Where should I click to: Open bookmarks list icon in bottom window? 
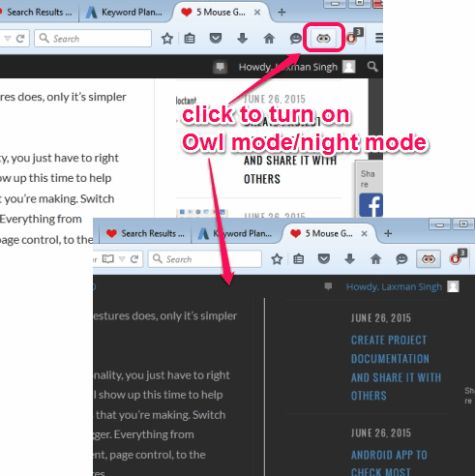tap(299, 259)
